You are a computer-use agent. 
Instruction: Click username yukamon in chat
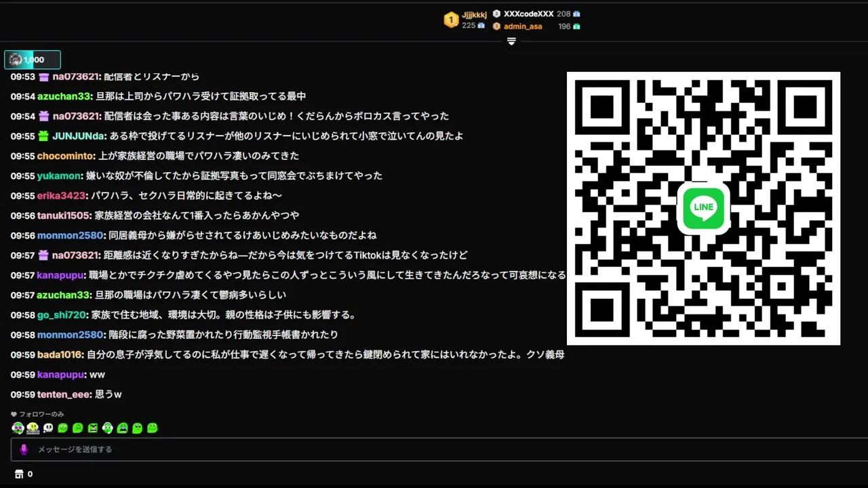coord(59,176)
